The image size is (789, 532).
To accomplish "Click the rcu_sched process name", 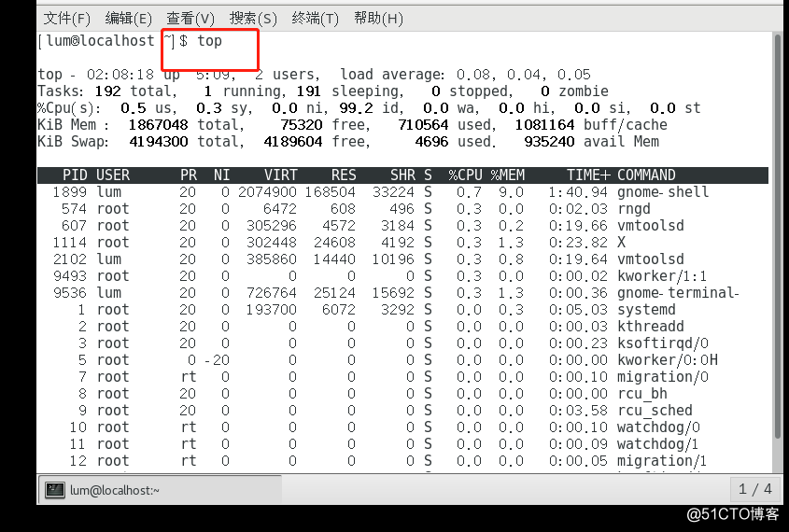I will click(655, 411).
